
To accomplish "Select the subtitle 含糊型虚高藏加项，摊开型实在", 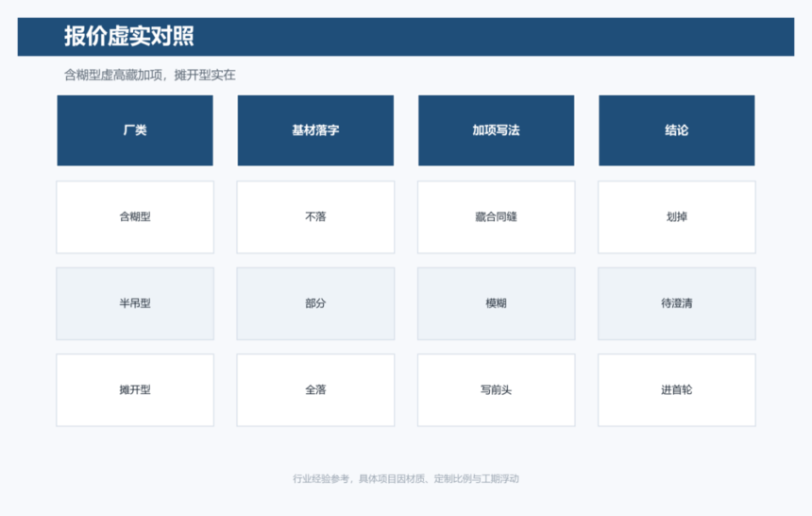I will 150,76.
